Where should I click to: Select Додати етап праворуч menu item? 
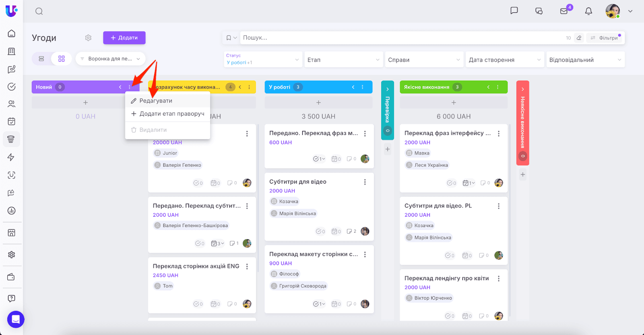(x=168, y=114)
